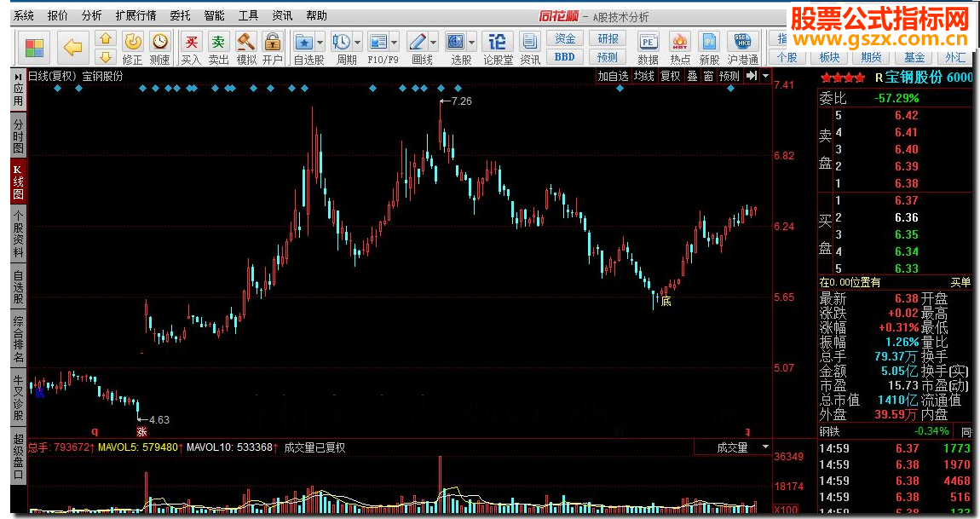Toggle 复权 price adjustment on chart
The height and width of the screenshot is (519, 980).
pyautogui.click(x=671, y=76)
